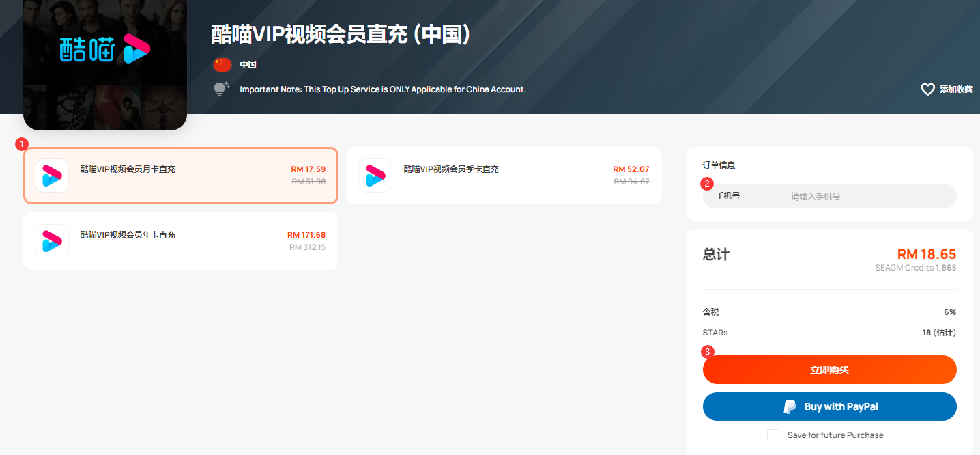
Task: Click SEAGM Credits 1,865 text
Action: coord(916,268)
